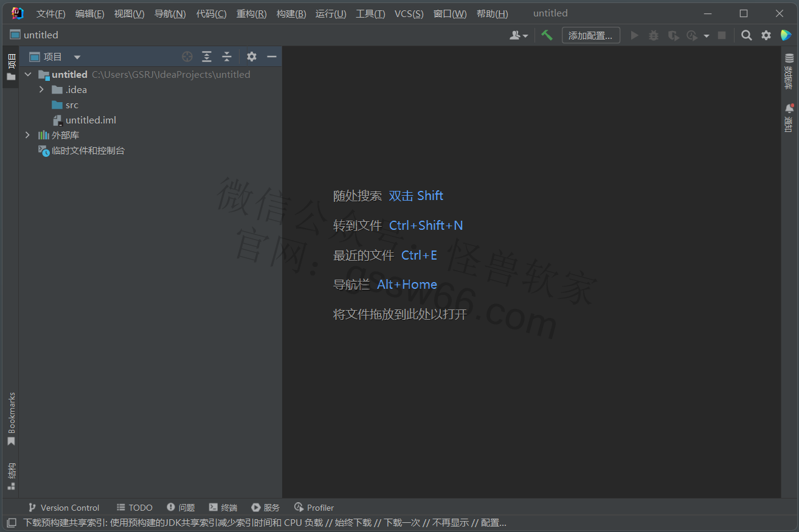799x532 pixels.
Task: Expand the .idea folder
Action: click(x=41, y=89)
